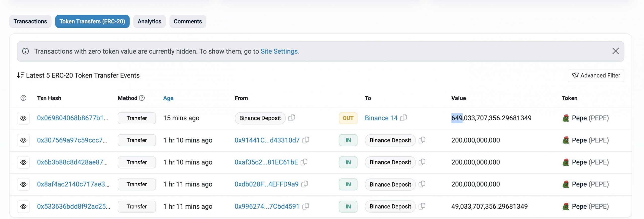The width and height of the screenshot is (644, 219).
Task: Click Binance Deposit recipient in 0x307569a97c59ccc7 row
Action: click(390, 140)
